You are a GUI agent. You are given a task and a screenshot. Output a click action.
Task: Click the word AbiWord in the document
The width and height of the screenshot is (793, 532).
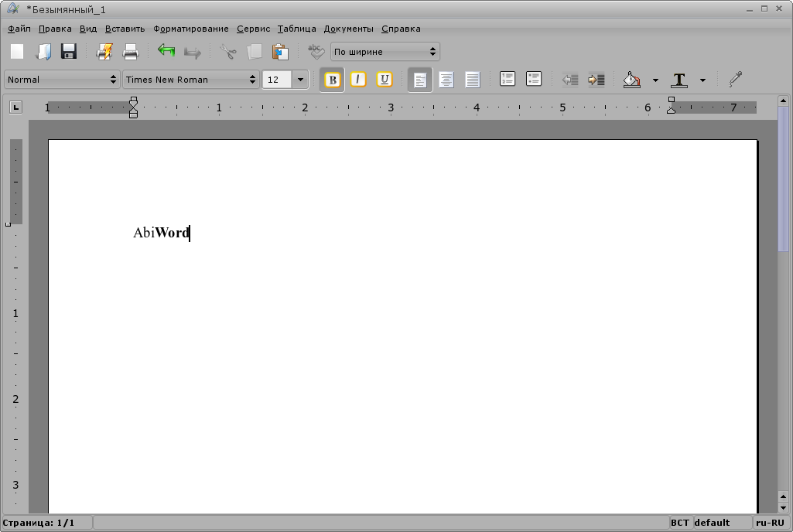click(x=162, y=233)
